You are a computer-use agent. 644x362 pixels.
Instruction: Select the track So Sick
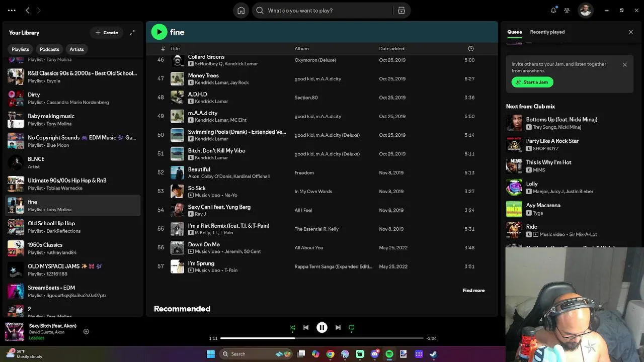(321, 192)
